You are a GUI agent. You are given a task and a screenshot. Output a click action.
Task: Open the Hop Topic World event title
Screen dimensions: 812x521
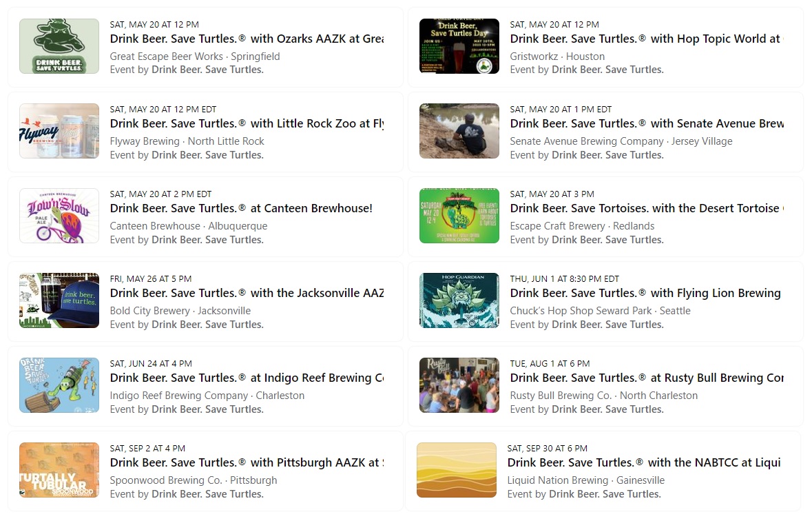pyautogui.click(x=647, y=39)
